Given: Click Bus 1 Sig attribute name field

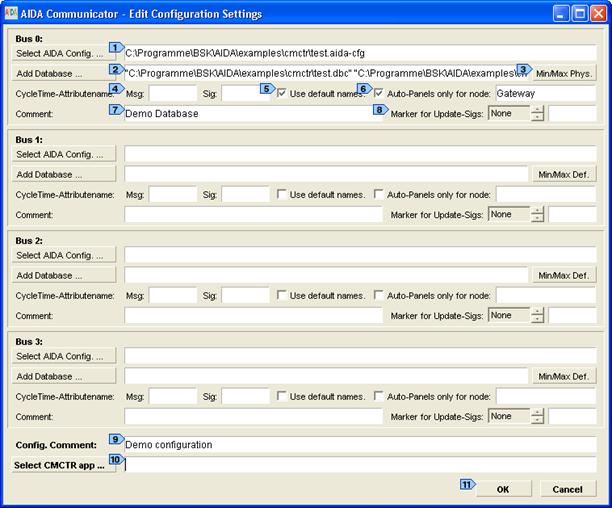Looking at the screenshot, I should (x=246, y=195).
